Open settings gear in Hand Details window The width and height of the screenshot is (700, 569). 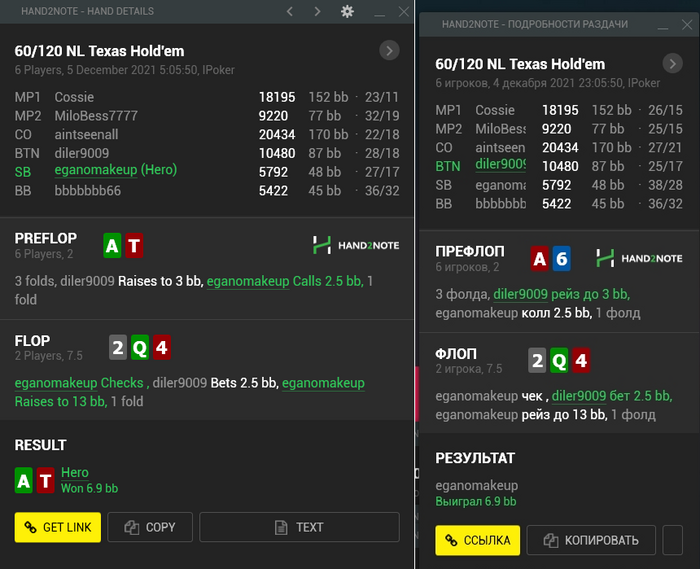(347, 11)
